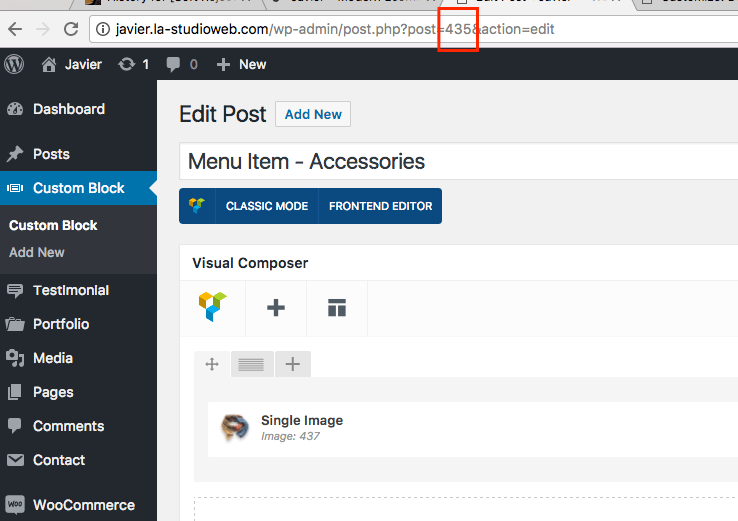Add a column to the row

[292, 364]
